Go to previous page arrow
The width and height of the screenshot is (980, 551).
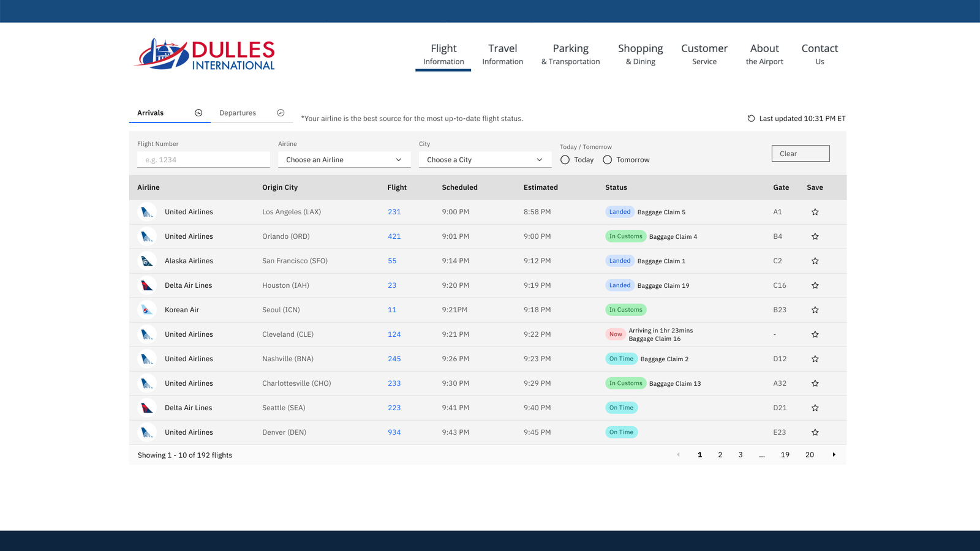pyautogui.click(x=678, y=455)
